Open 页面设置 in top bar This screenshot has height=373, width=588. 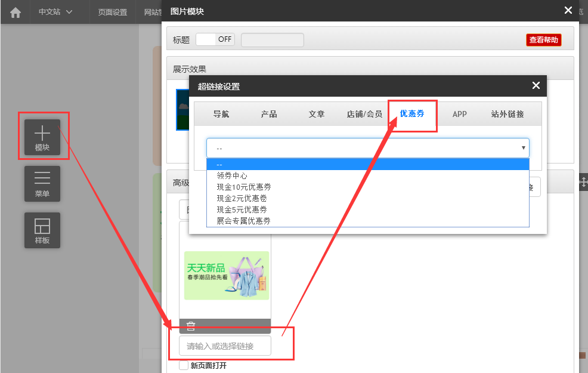tap(113, 12)
